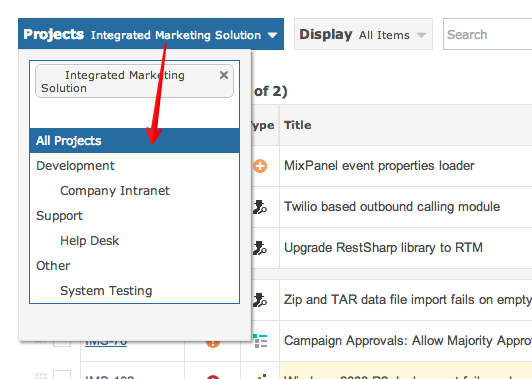
Task: Open Twilio based outbound calling module
Action: click(392, 207)
